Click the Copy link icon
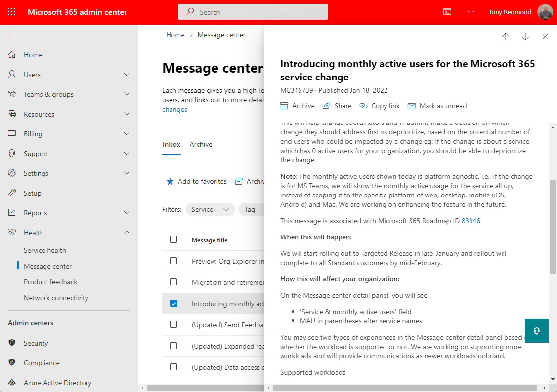The image size is (557, 392). (363, 106)
